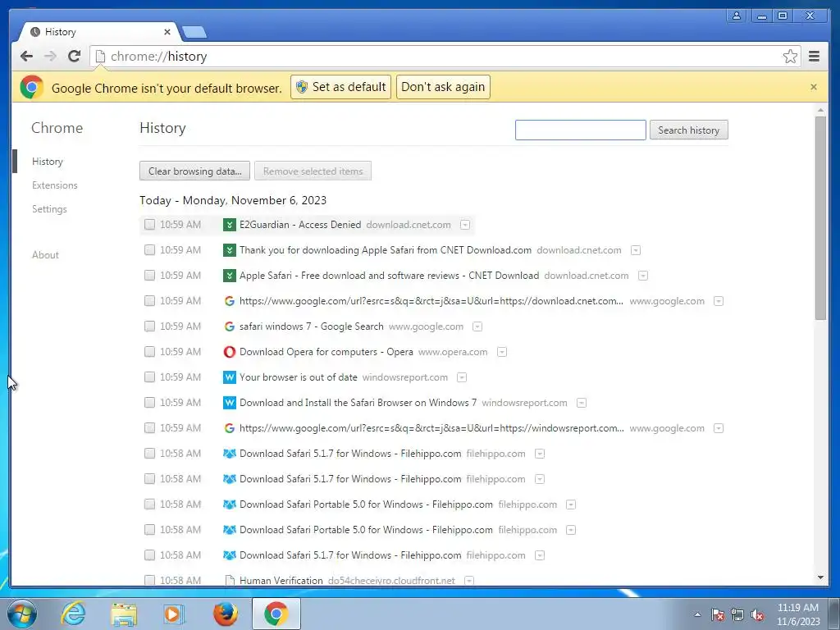Open the dropdown for 'safari windows 7 - Google Search'
The height and width of the screenshot is (630, 840).
477,326
